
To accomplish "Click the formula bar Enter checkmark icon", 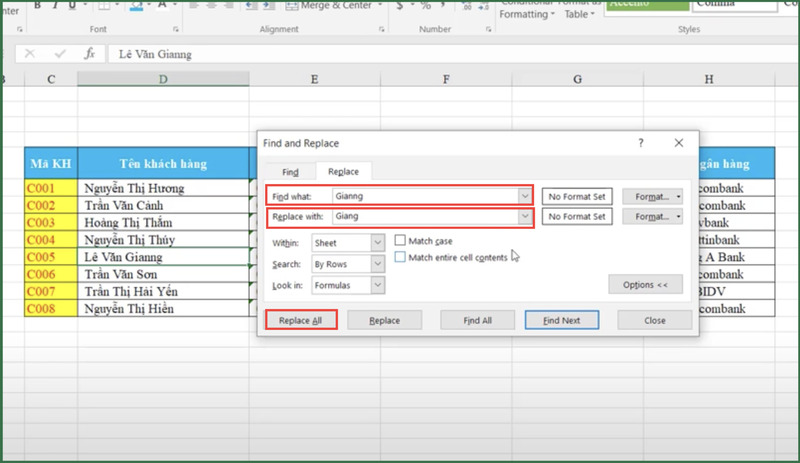I will (x=59, y=54).
